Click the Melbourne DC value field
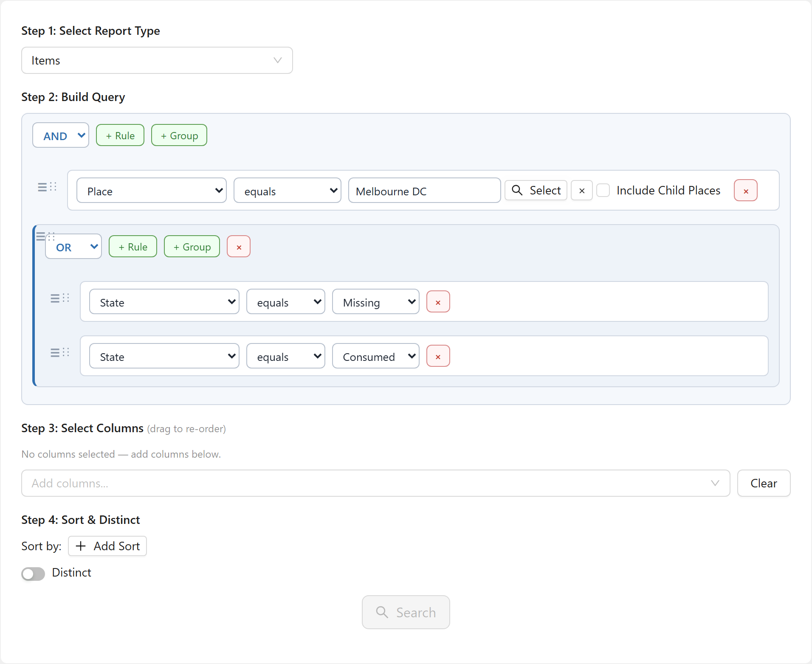This screenshot has width=812, height=664. click(424, 191)
